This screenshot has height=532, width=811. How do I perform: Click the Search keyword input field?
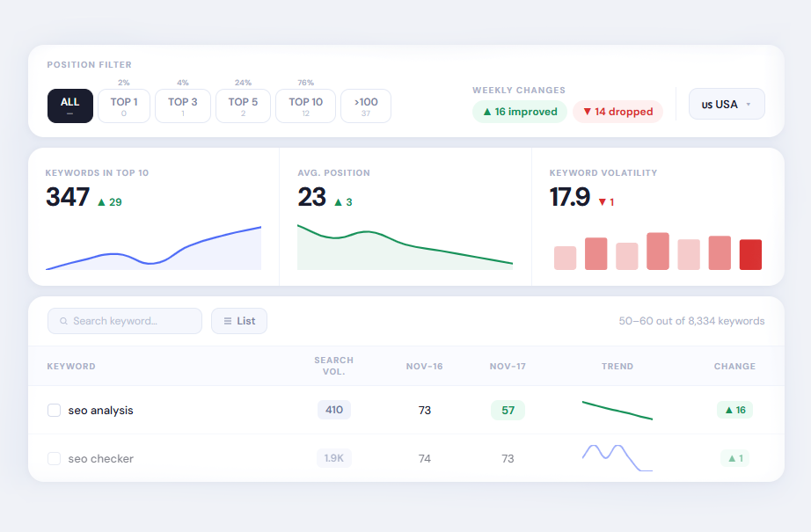click(125, 321)
